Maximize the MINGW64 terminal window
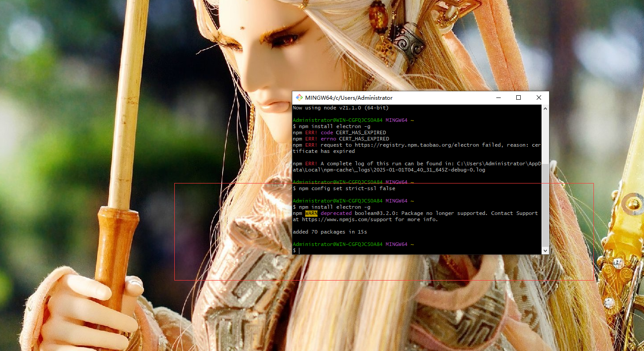Image resolution: width=644 pixels, height=351 pixels. point(518,97)
